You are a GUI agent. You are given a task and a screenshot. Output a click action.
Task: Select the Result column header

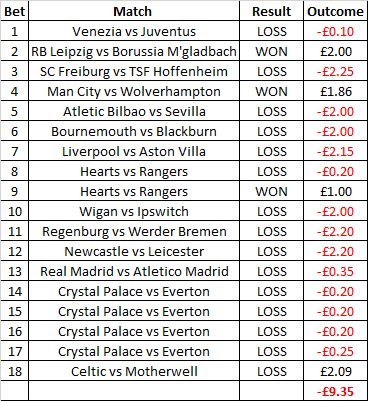[271, 11]
